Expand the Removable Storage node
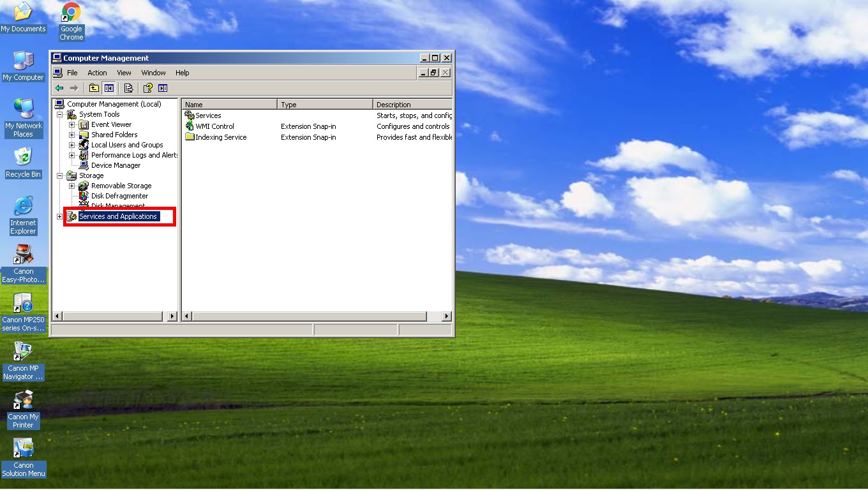Screen dimensions: 868x490 click(x=72, y=186)
